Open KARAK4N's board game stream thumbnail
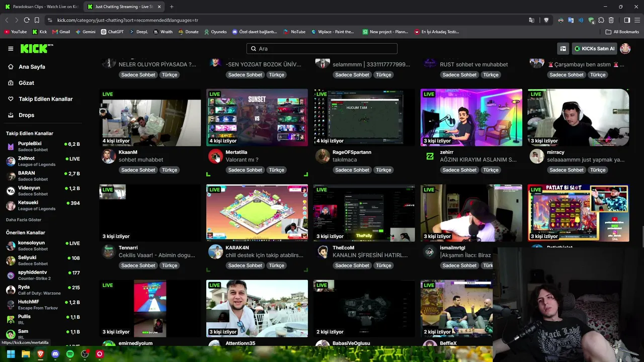Image resolution: width=644 pixels, height=362 pixels. pos(257,213)
